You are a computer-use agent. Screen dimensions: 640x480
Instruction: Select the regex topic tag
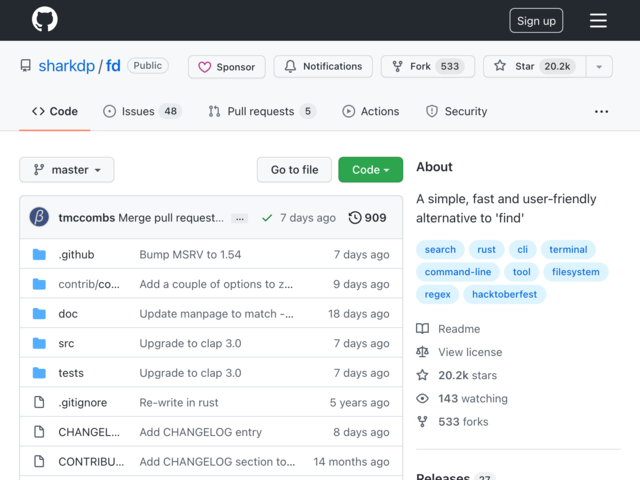coord(437,294)
